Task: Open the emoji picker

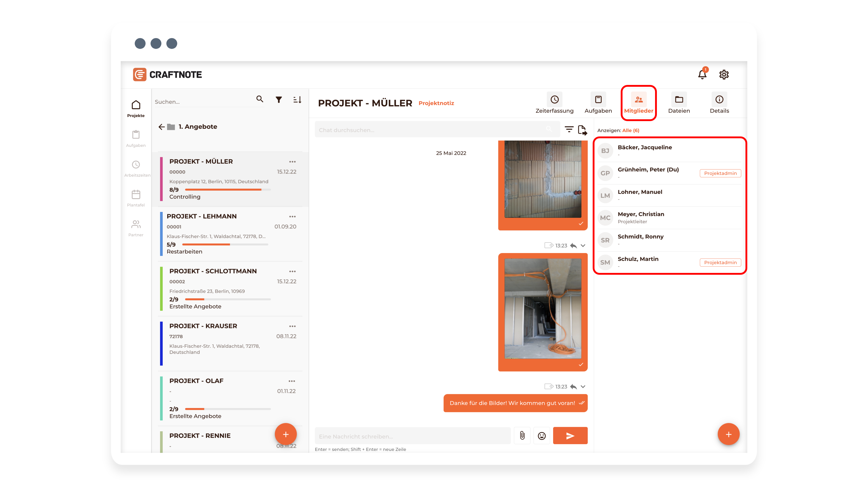Action: pyautogui.click(x=542, y=435)
